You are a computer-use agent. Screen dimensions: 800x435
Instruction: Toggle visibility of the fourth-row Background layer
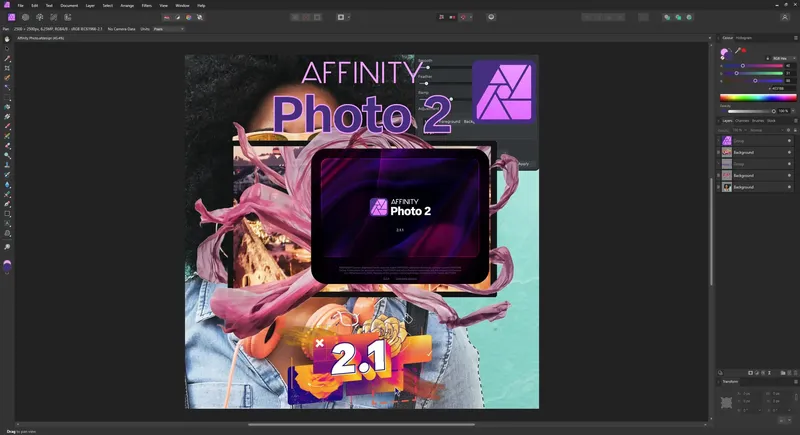pos(789,175)
